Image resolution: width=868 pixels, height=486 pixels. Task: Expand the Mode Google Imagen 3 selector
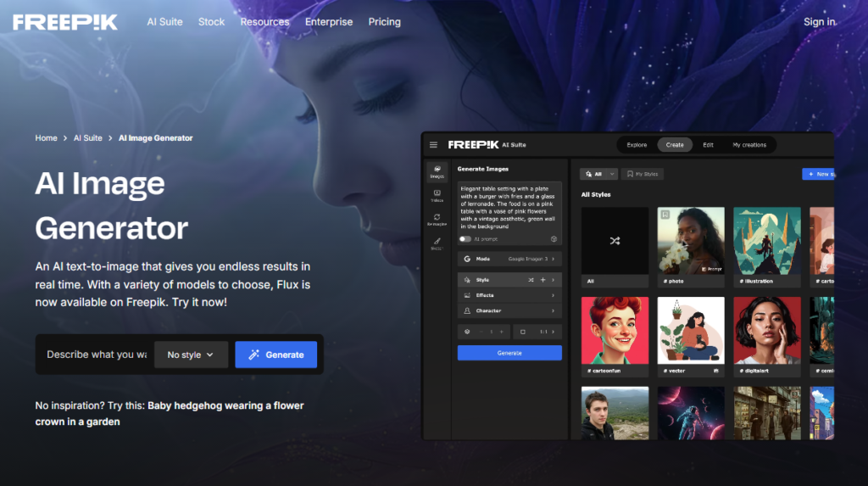(509, 259)
